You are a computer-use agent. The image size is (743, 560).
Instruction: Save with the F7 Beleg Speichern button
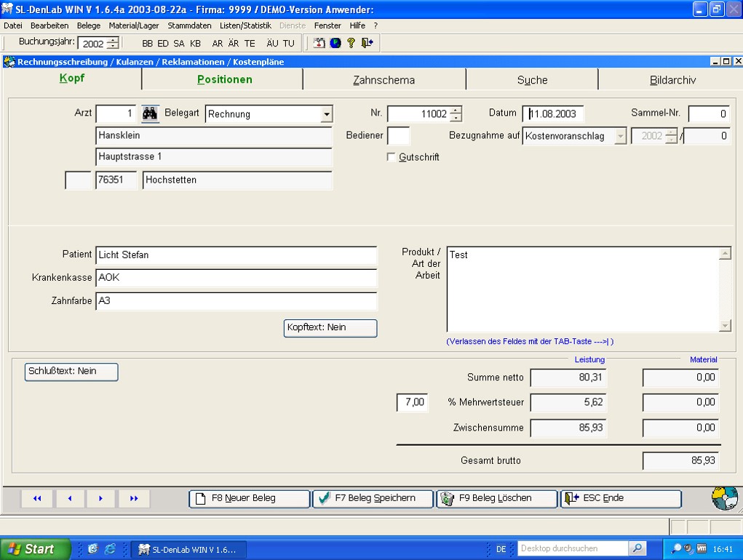pos(373,498)
